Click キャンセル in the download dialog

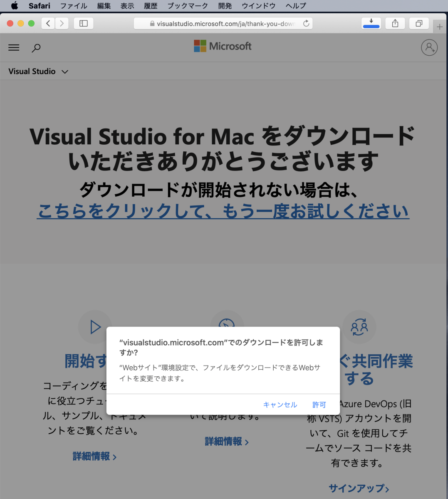pyautogui.click(x=280, y=404)
